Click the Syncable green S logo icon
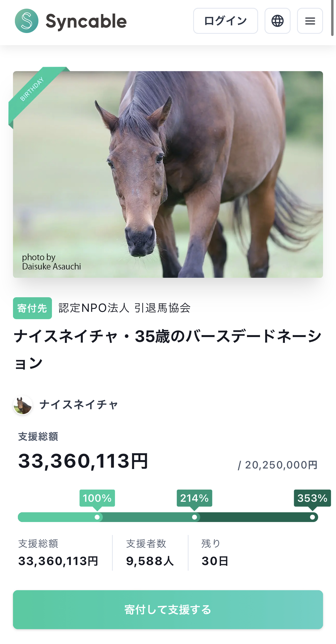The image size is (336, 644). click(x=27, y=21)
